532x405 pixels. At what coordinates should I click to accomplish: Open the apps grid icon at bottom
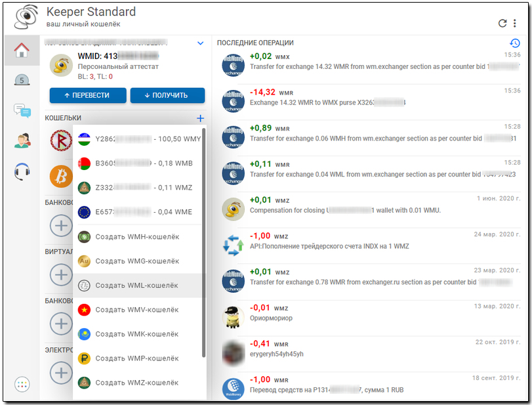click(x=22, y=384)
